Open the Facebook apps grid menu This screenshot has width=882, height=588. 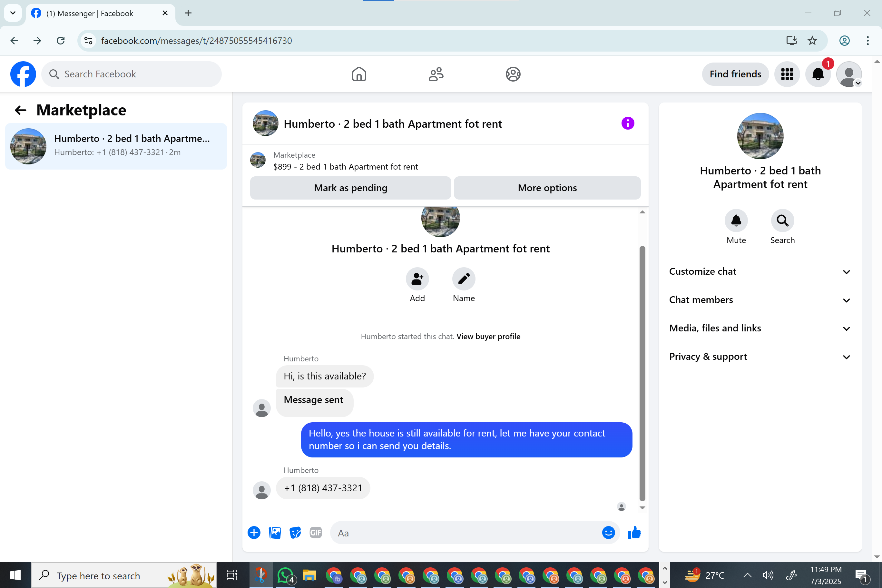coord(787,74)
